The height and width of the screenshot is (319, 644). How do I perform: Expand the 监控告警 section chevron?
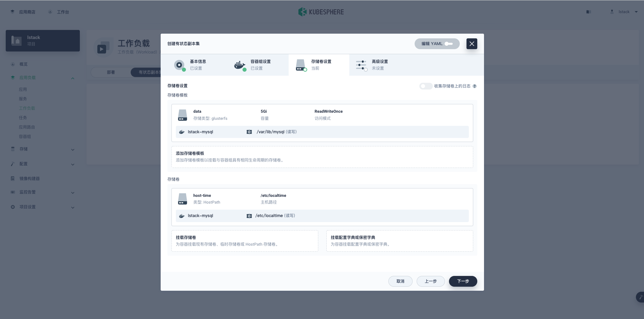click(73, 193)
